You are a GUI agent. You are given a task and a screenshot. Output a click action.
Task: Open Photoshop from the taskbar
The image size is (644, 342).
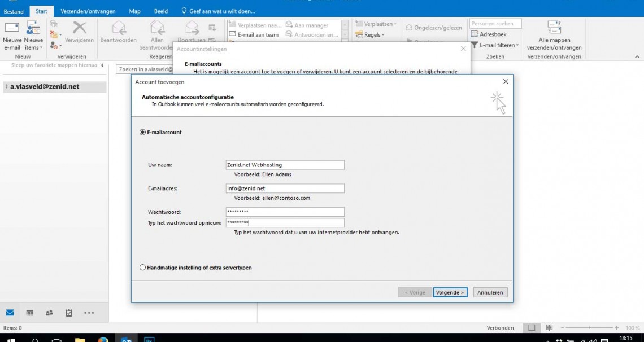150,340
